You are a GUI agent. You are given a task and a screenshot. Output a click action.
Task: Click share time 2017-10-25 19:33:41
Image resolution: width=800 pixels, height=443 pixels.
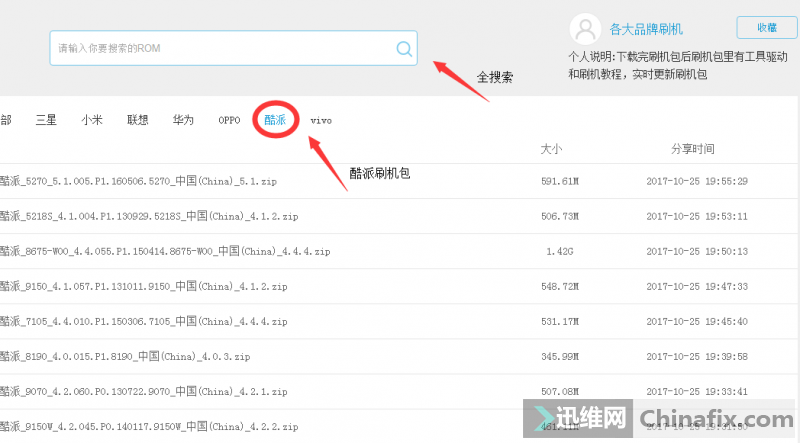(697, 391)
